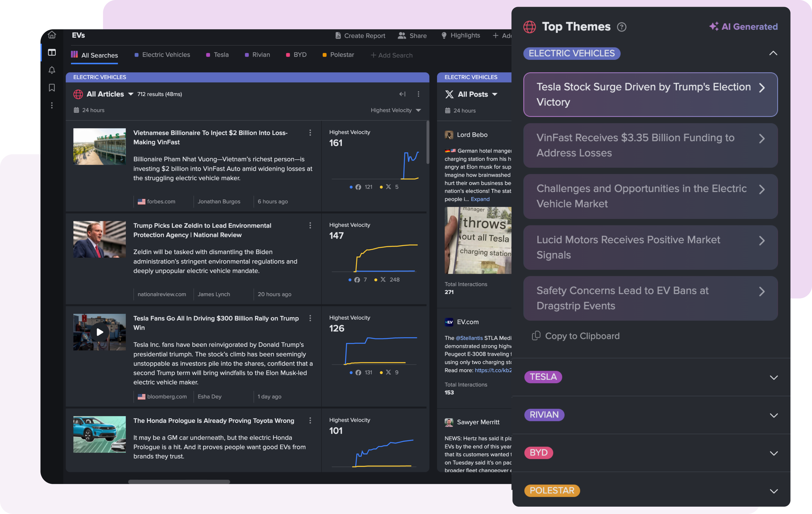812x514 pixels.
Task: Click the dashboard columns icon in sidebar
Action: tap(51, 52)
